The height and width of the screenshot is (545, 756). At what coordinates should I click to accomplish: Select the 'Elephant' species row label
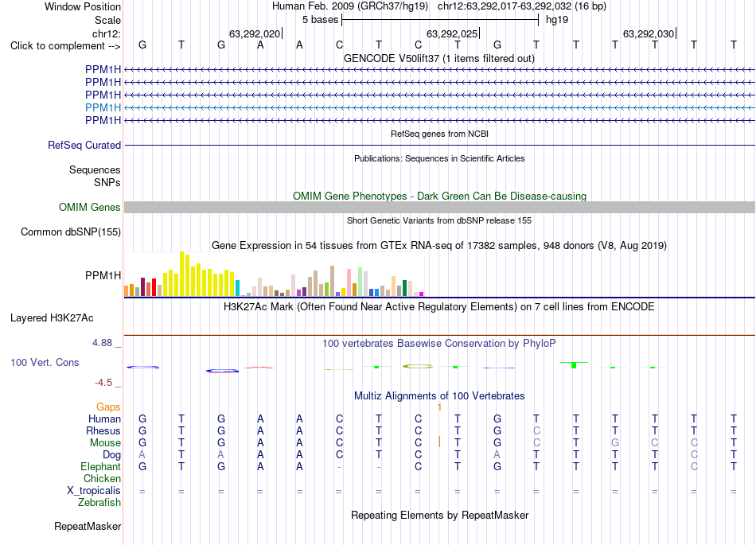tap(100, 466)
